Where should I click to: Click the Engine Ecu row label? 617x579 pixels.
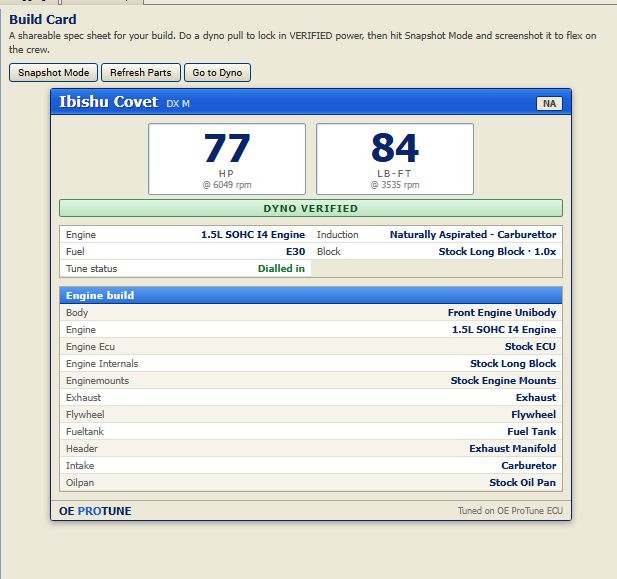(91, 346)
